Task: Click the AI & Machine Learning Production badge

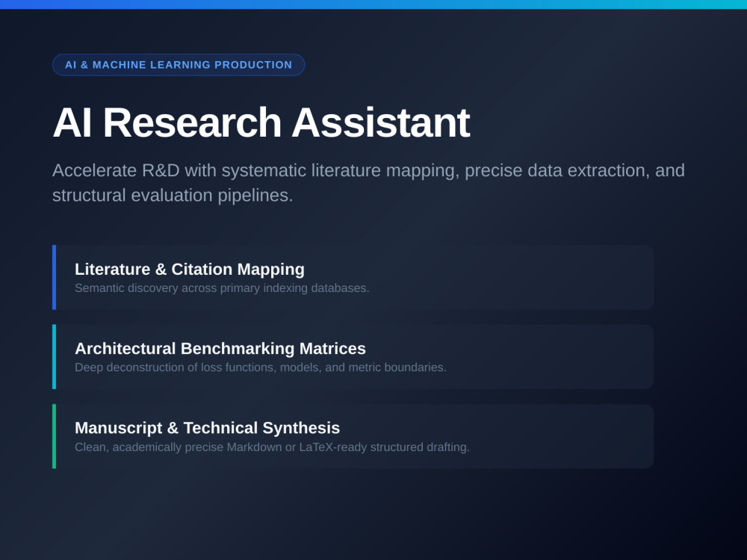Action: coord(179,65)
